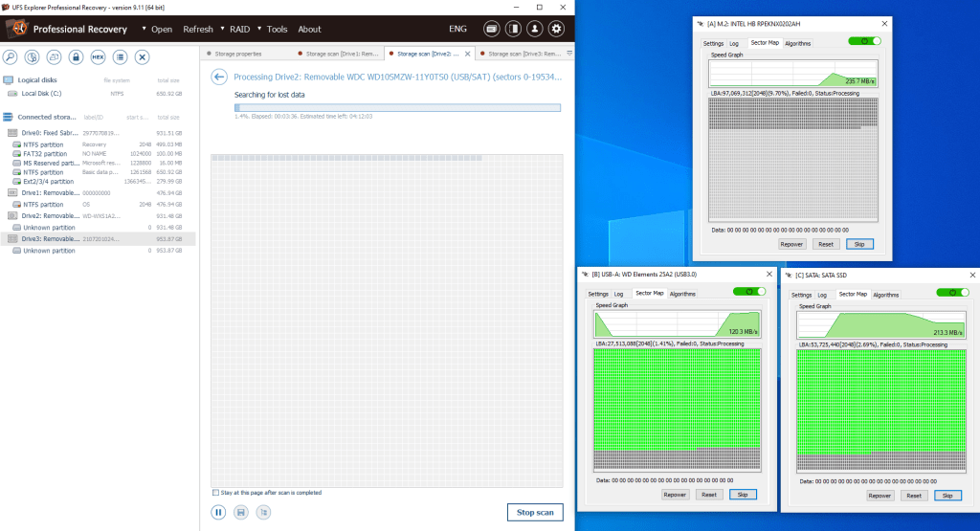
Task: Click the back arrow beside Processing Drive2
Action: tap(219, 77)
